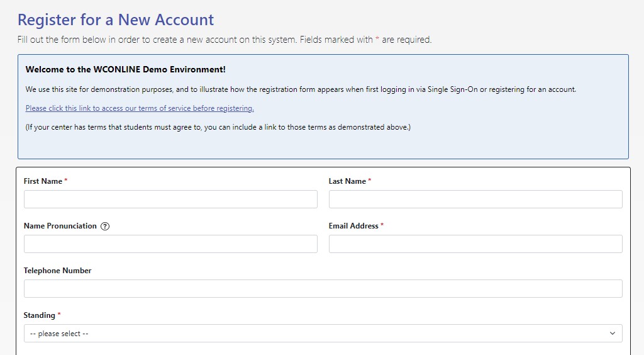
Task: Focus the Telephone Number text field
Action: [323, 289]
